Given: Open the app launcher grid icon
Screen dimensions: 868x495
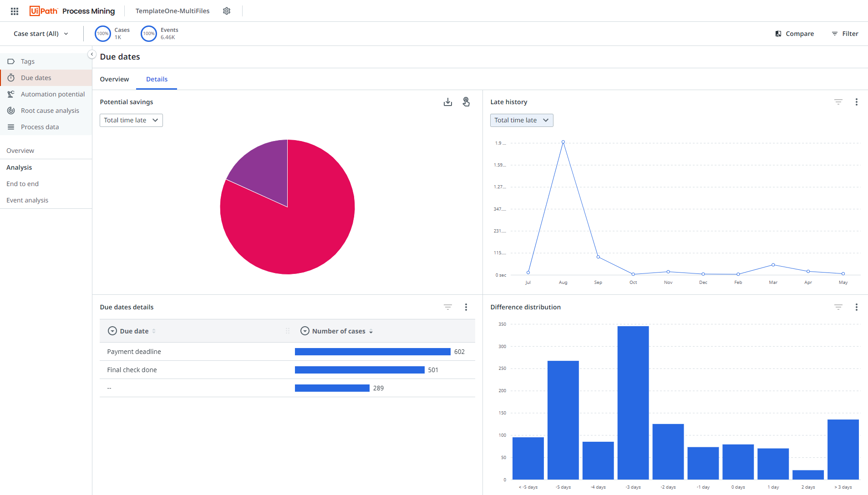Looking at the screenshot, I should [15, 11].
